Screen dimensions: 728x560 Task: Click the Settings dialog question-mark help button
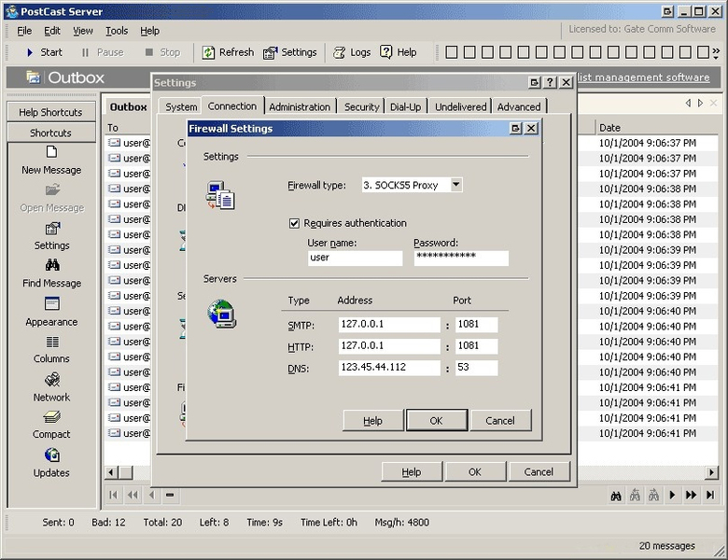[550, 83]
